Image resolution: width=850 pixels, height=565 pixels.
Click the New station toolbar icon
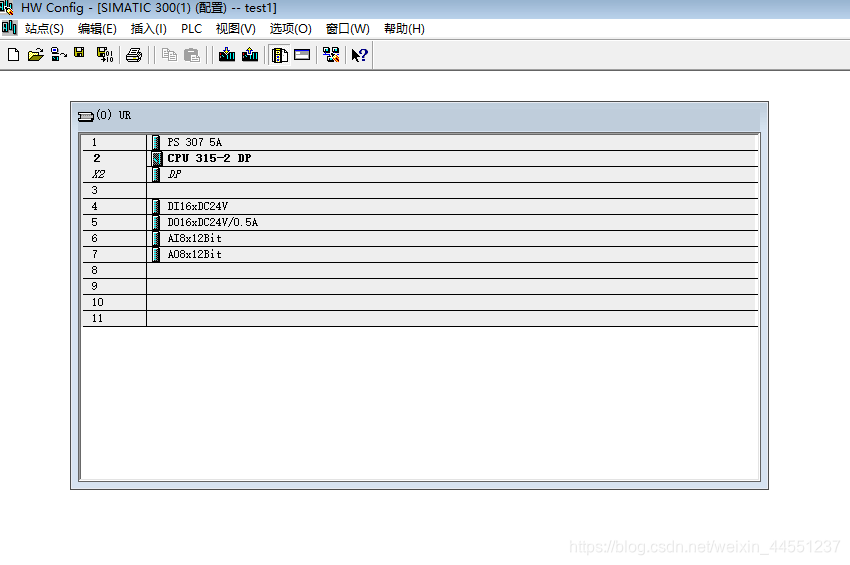[14, 55]
